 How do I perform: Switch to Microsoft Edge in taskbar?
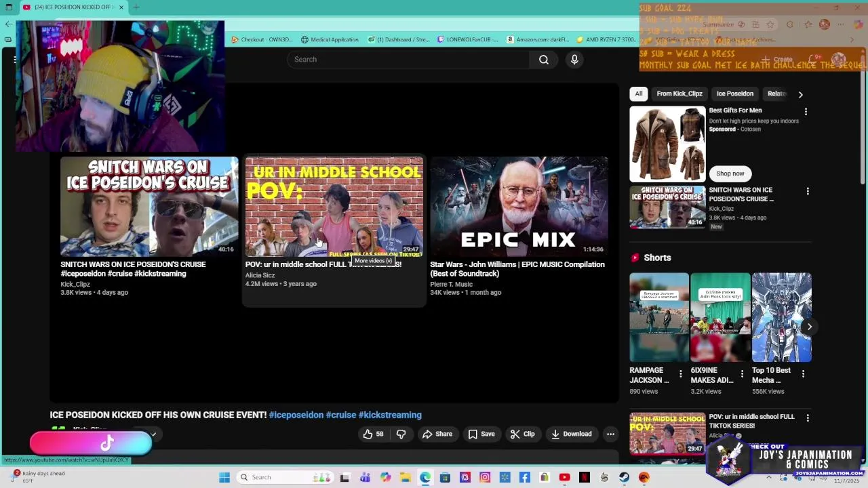[x=425, y=477]
